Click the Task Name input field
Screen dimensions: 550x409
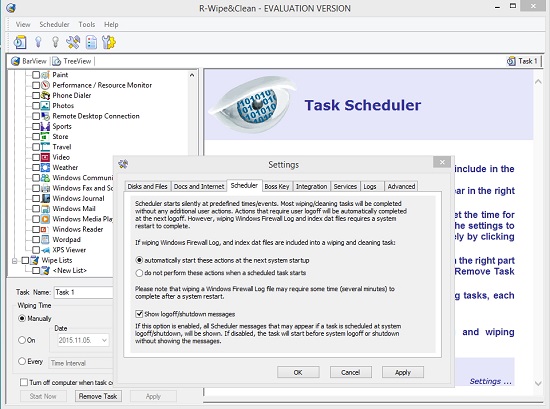[x=83, y=292]
